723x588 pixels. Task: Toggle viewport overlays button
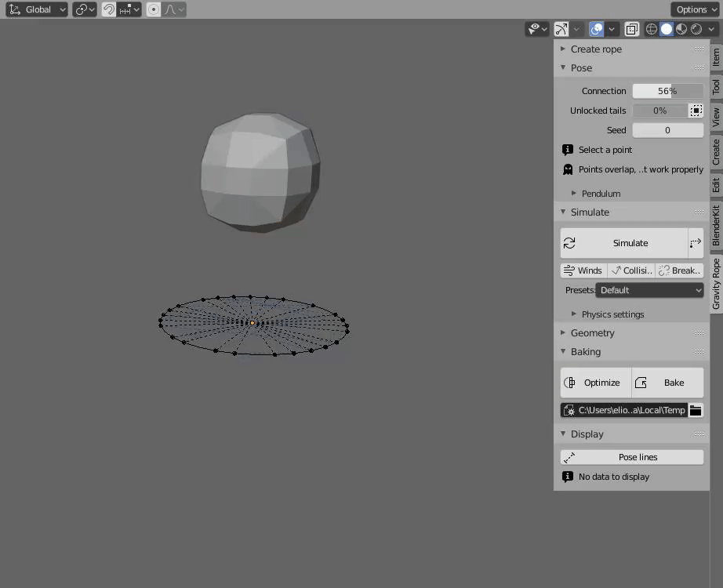point(596,29)
